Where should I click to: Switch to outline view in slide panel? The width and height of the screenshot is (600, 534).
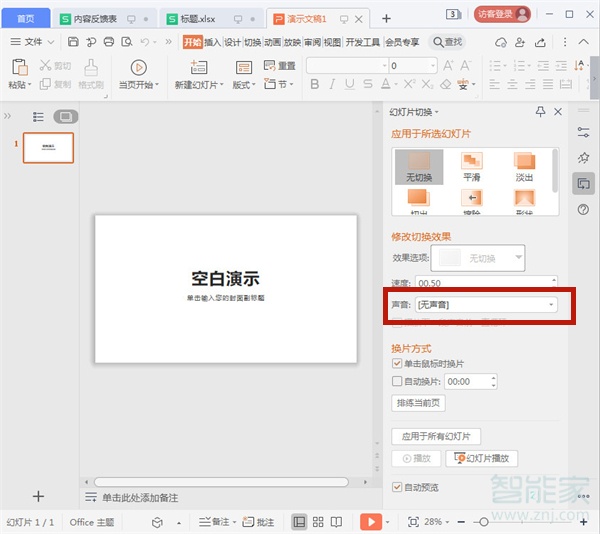point(38,117)
